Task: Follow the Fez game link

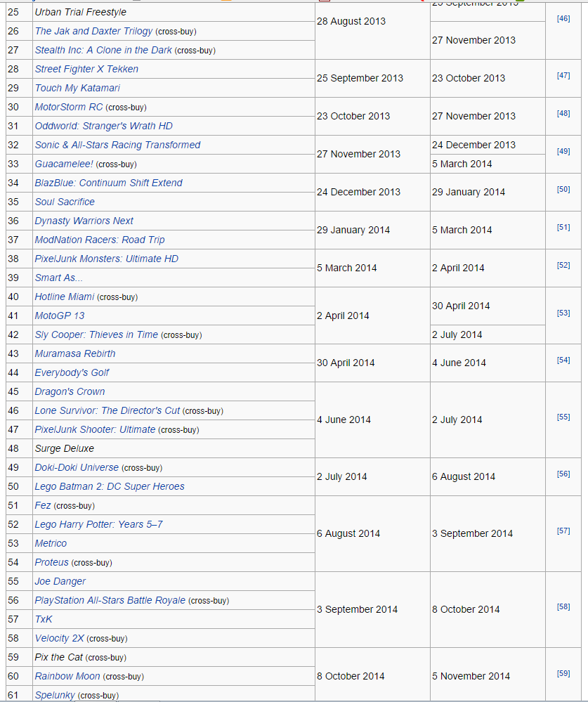Action: tap(43, 505)
